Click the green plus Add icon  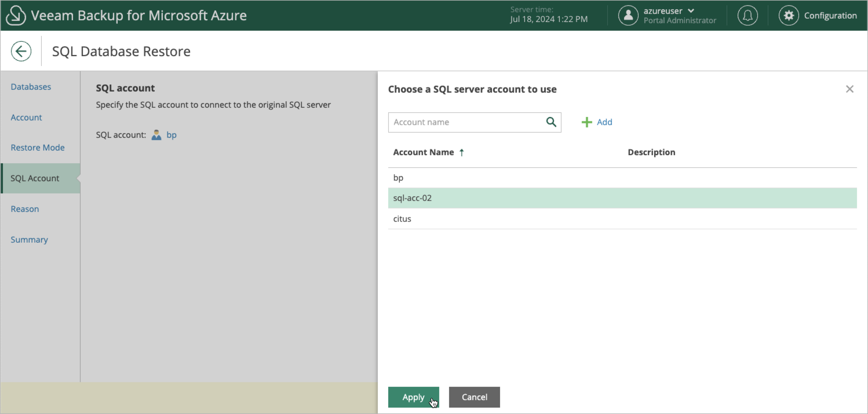[x=587, y=122]
